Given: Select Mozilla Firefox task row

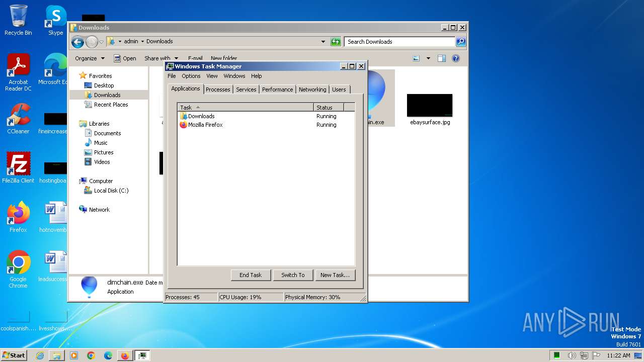Looking at the screenshot, I should 266,125.
